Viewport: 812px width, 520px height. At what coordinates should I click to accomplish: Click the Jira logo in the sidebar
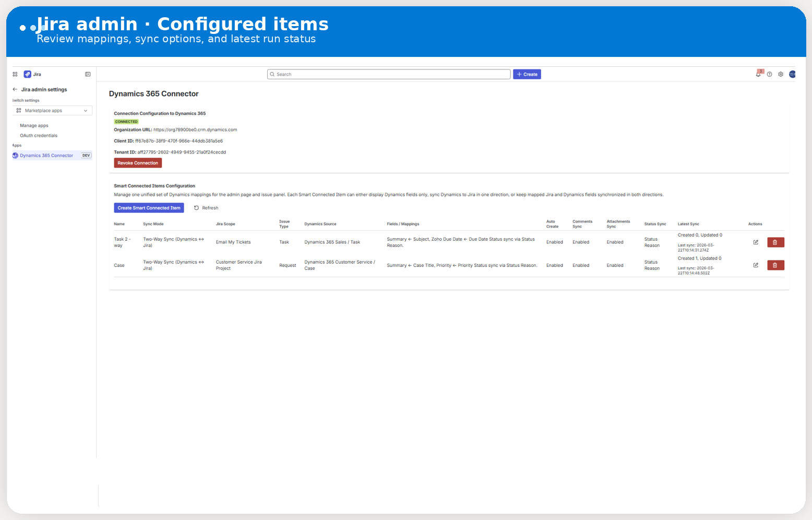(x=28, y=74)
